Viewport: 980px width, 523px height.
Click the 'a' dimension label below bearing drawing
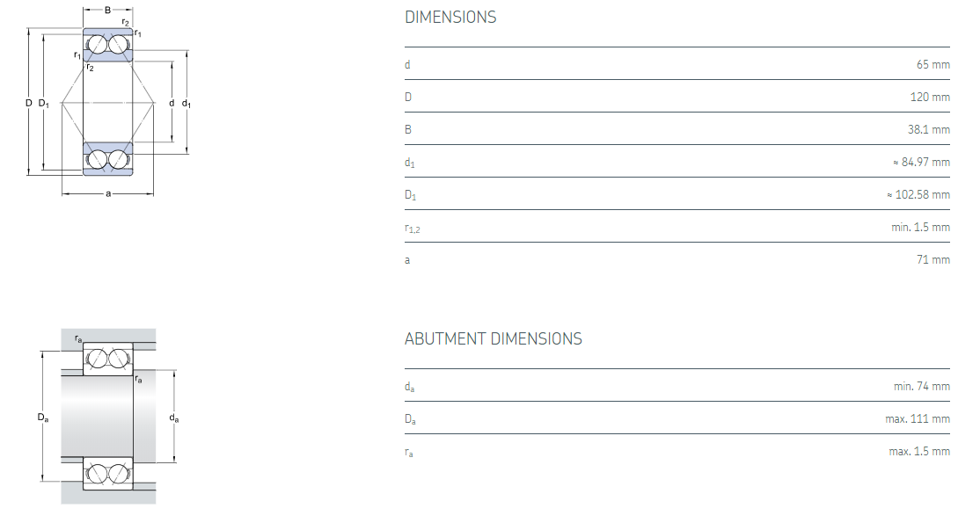pyautogui.click(x=107, y=193)
